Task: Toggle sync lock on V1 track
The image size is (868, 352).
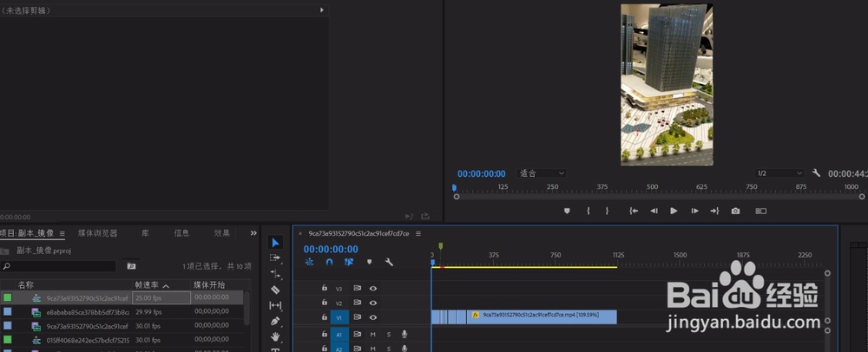Action: (357, 317)
